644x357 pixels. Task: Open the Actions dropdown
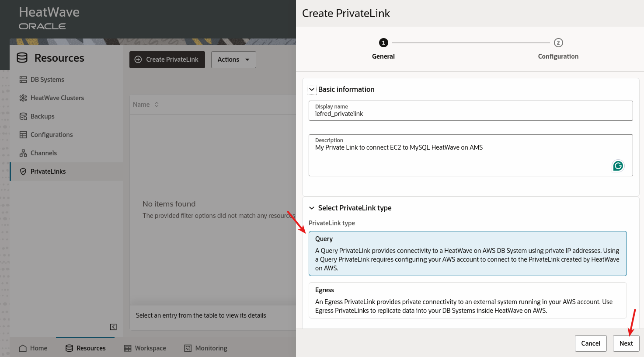pos(233,59)
